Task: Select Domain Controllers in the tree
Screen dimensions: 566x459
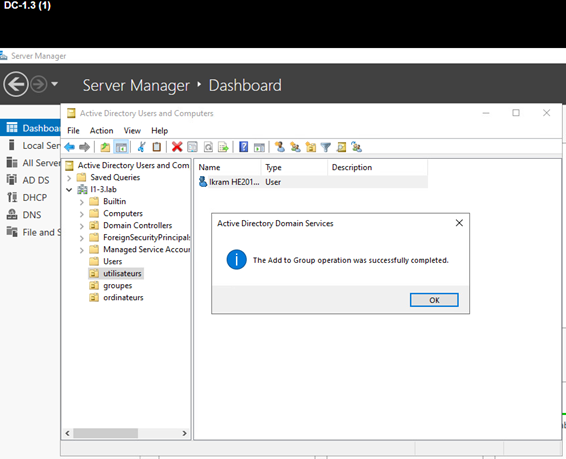Action: click(x=138, y=225)
